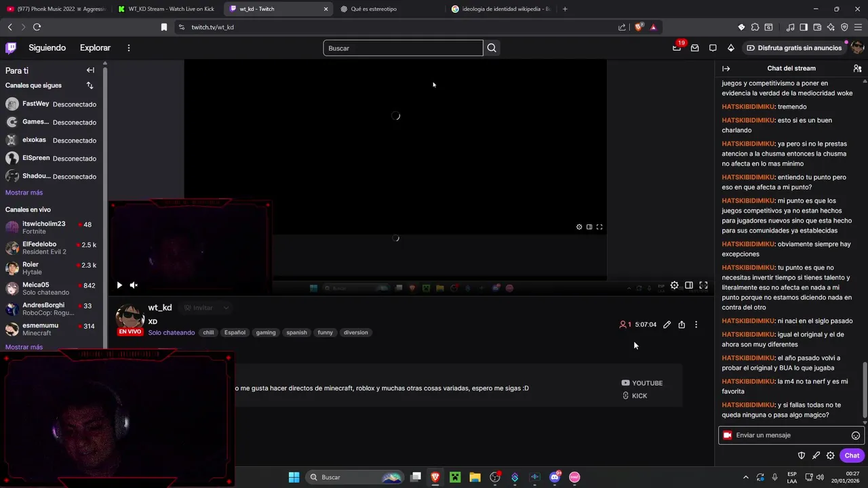The width and height of the screenshot is (868, 488).
Task: Share the wt_kd stream
Action: click(682, 325)
